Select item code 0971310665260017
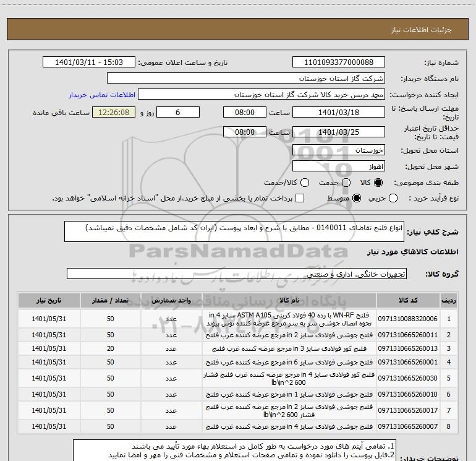476x461 pixels. (408, 410)
